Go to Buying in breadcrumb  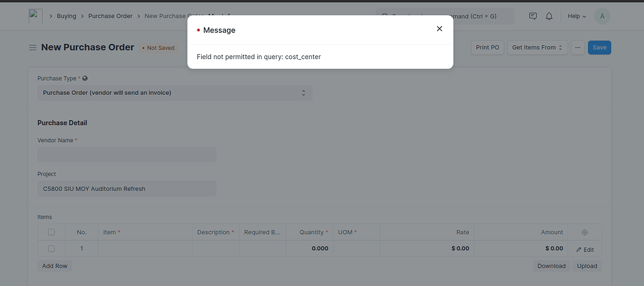pos(67,16)
